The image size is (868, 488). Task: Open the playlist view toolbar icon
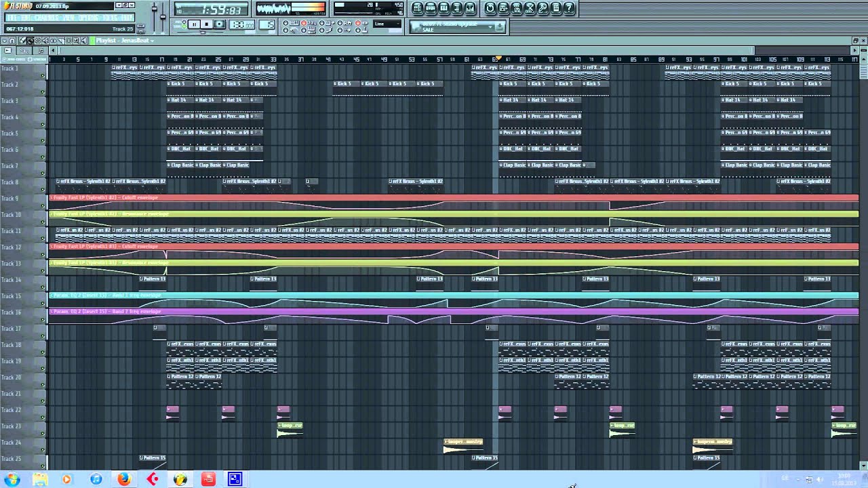point(418,8)
